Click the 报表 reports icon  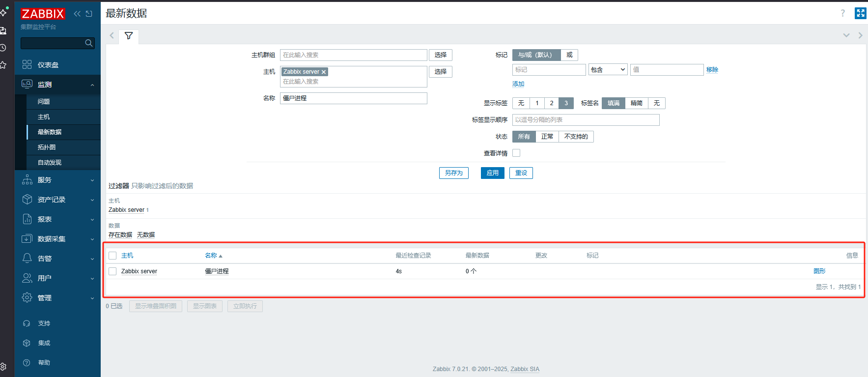click(27, 219)
